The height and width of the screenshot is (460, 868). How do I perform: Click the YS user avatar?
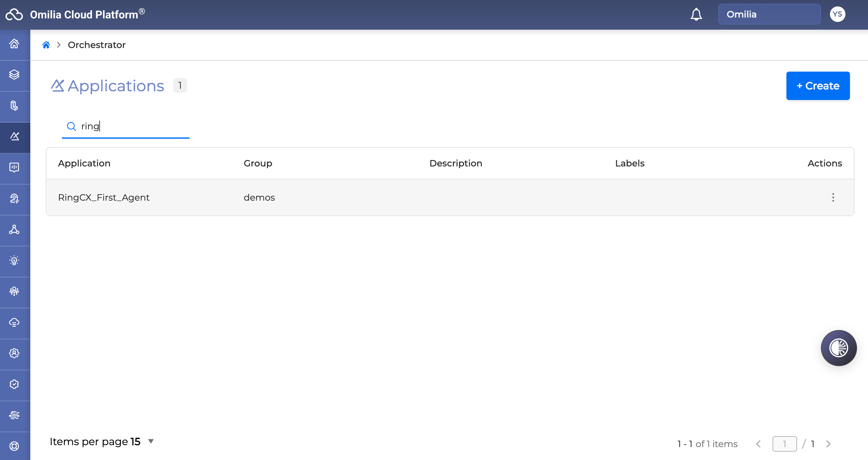tap(837, 15)
